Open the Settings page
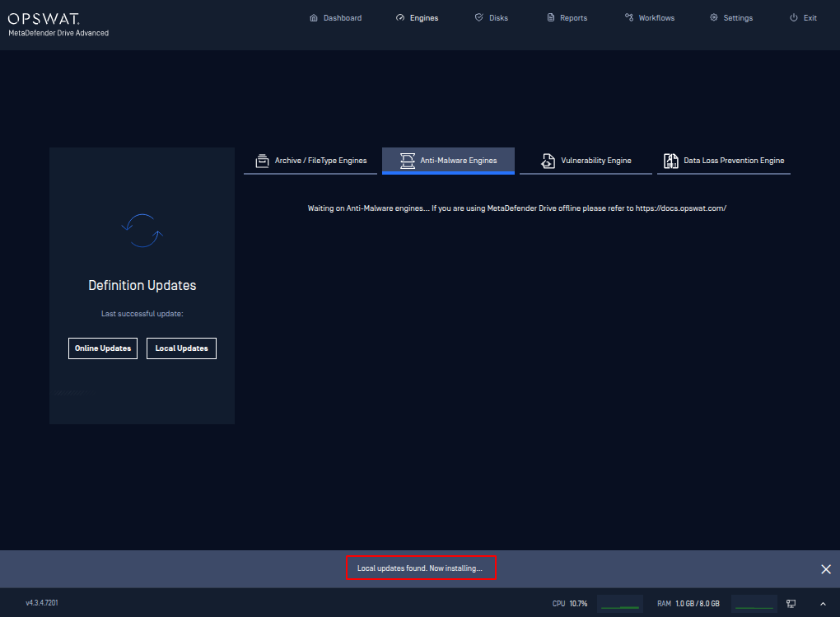The width and height of the screenshot is (840, 617). (x=731, y=18)
